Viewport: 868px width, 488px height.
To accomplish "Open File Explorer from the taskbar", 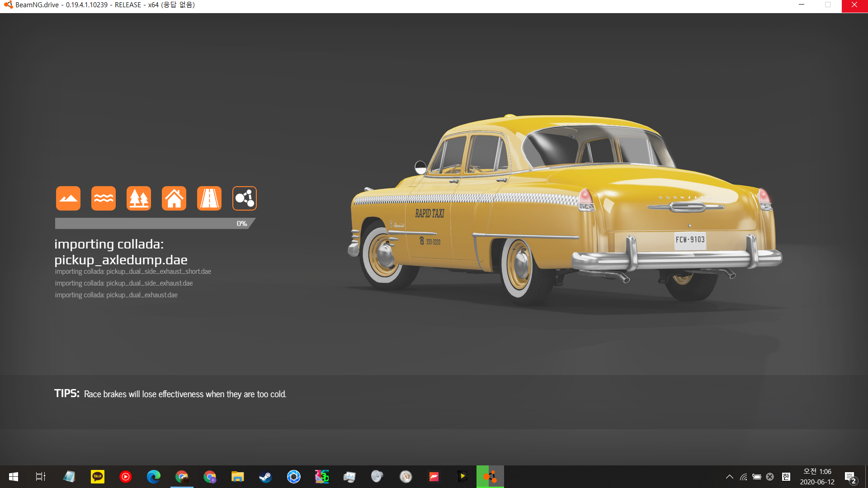I will coord(238,477).
